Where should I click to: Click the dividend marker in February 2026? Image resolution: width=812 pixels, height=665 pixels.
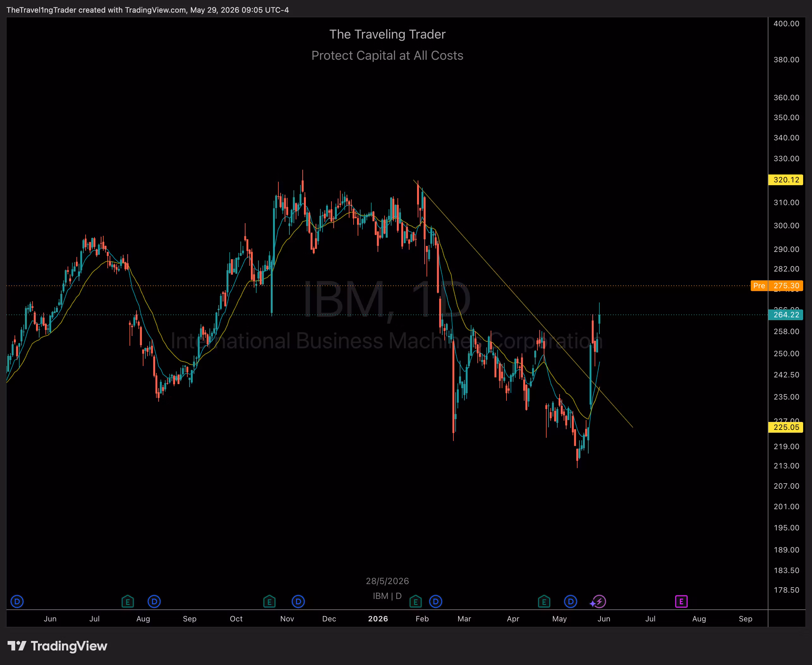pos(435,601)
